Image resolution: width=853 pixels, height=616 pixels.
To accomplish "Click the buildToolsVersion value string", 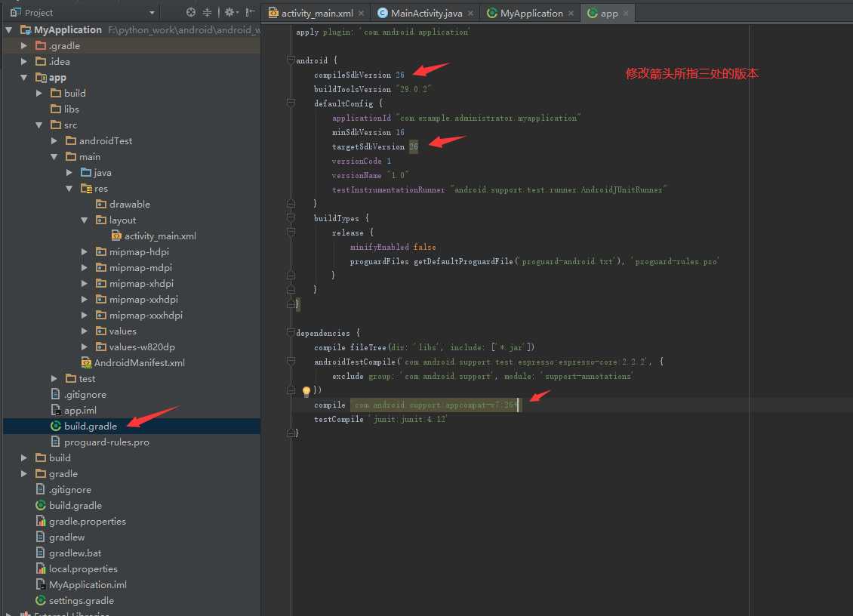I will click(x=413, y=88).
